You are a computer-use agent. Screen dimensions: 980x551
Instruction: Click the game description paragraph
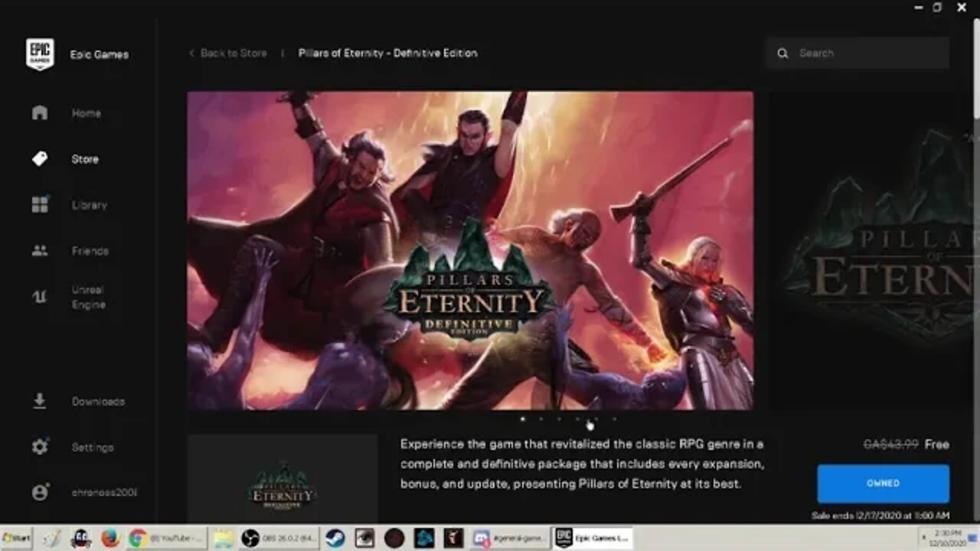582,464
